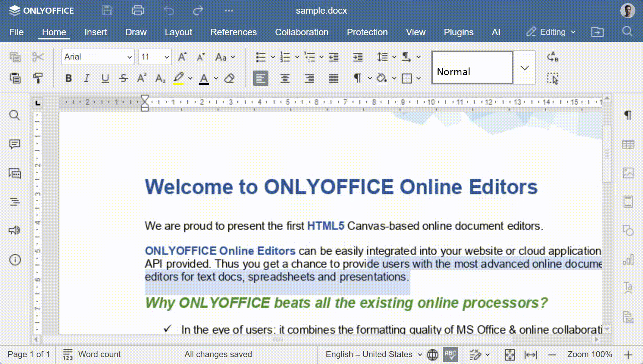Toggle italic formatting
The image size is (643, 364).
[x=87, y=78]
